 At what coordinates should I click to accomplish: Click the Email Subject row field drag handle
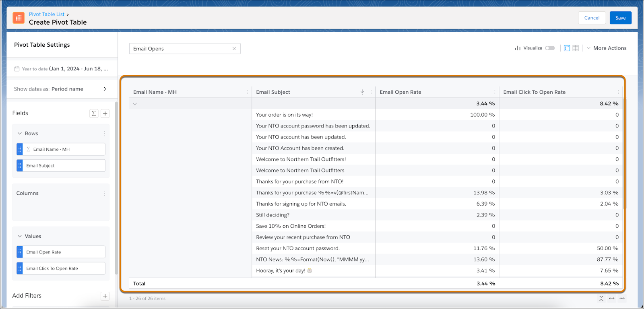pyautogui.click(x=20, y=165)
